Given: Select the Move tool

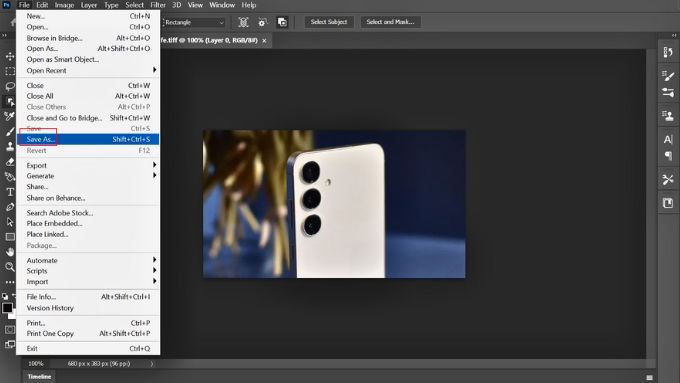Looking at the screenshot, I should click(10, 56).
